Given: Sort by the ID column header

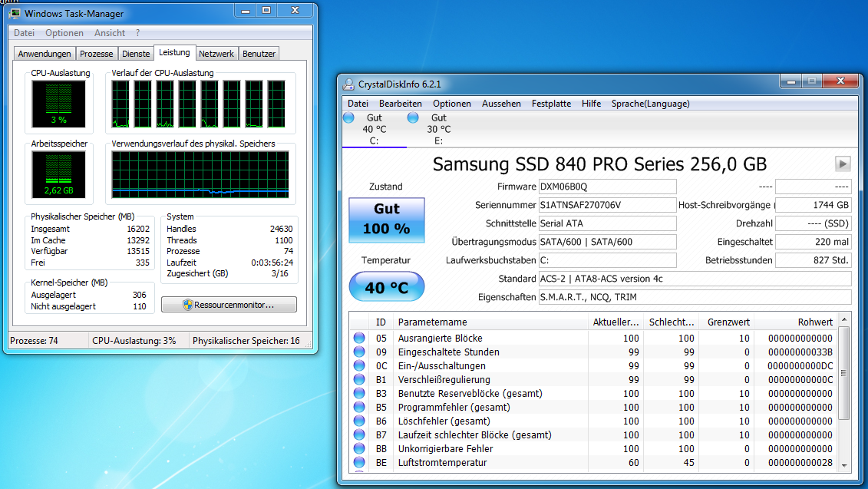Looking at the screenshot, I should [381, 322].
